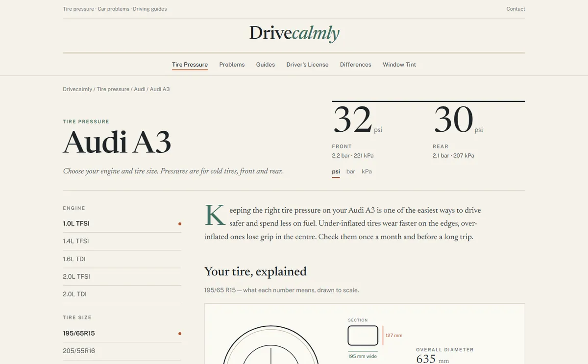Select the psi unit toggle
Screen dimensions: 588x364
(x=336, y=172)
